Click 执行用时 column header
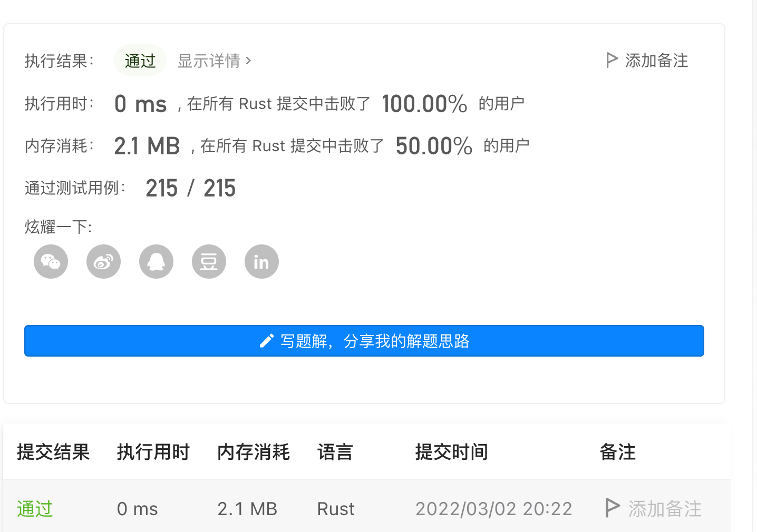757x532 pixels. [x=153, y=452]
